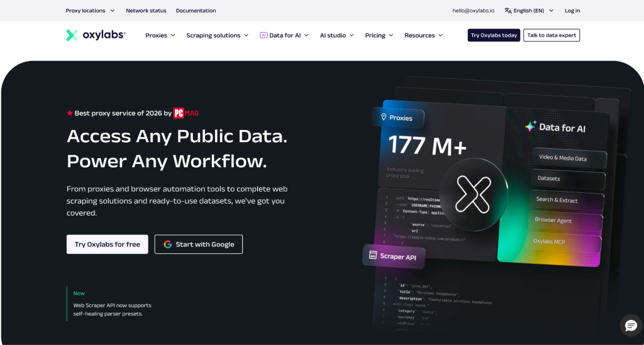Click the Oxylabs MCP chip
The image size is (644, 345).
(565, 241)
